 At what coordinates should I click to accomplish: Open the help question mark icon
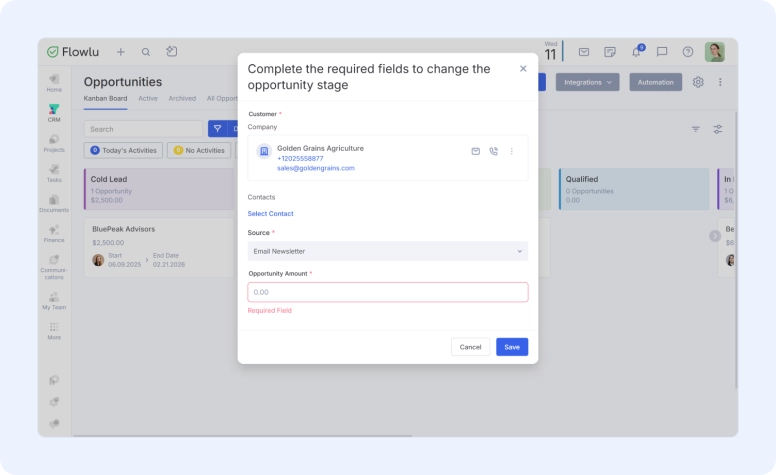(688, 52)
